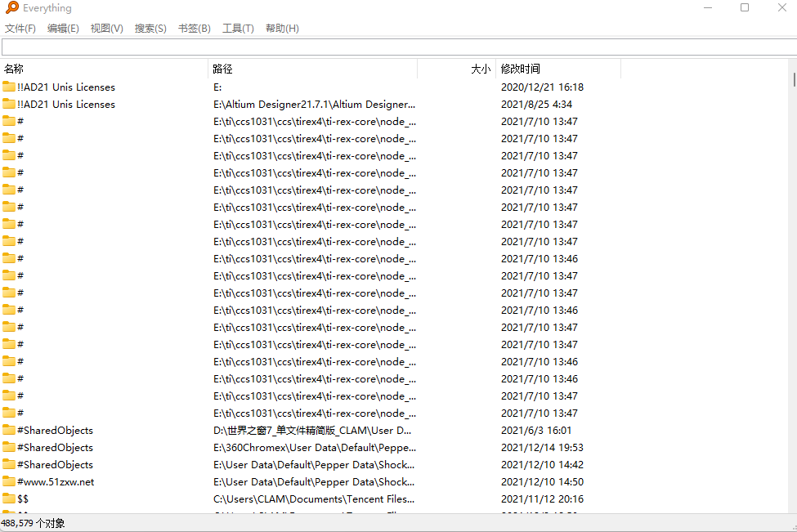Click date 2021/8/25 4:34
The height and width of the screenshot is (532, 797).
537,104
